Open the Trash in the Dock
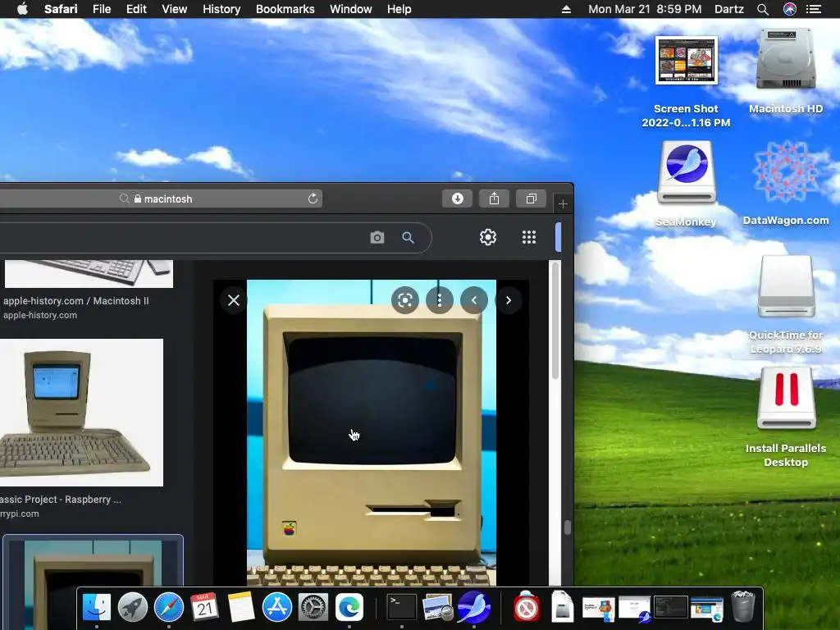Screen dimensions: 840x630 pyautogui.click(x=743, y=606)
